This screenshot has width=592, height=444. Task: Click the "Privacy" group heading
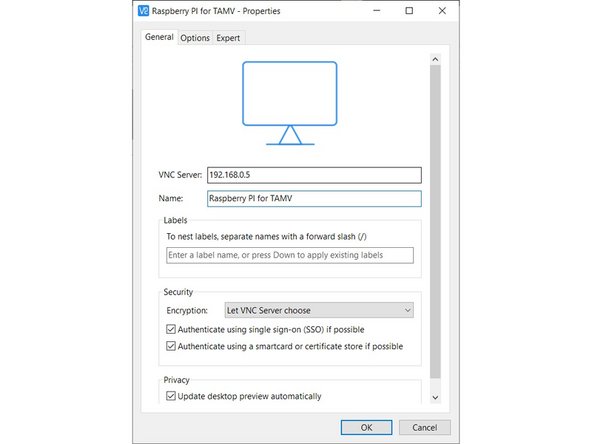(176, 380)
